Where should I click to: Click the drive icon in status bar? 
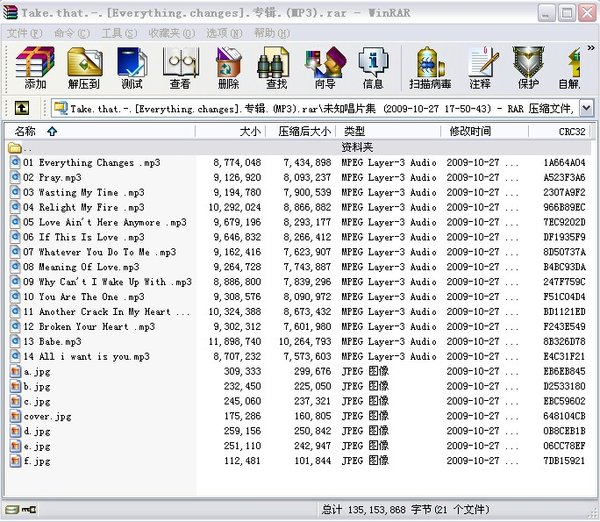[x=12, y=509]
